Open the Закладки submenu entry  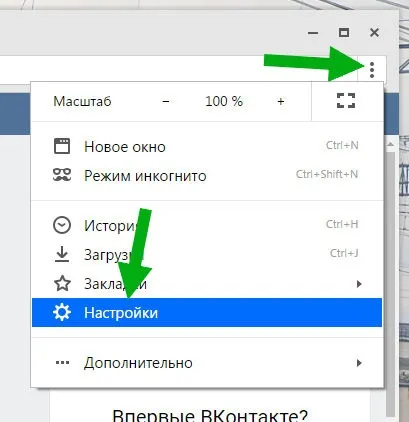[x=207, y=284]
